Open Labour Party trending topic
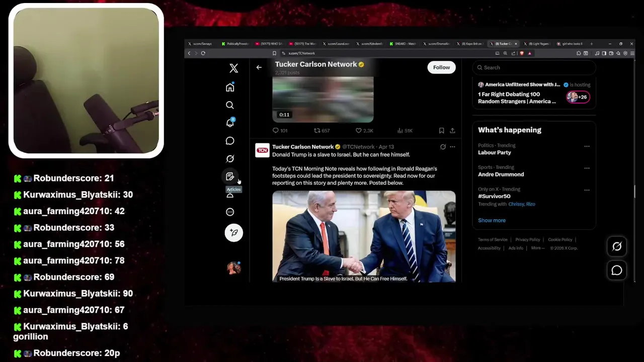This screenshot has height=362, width=644. 495,152
